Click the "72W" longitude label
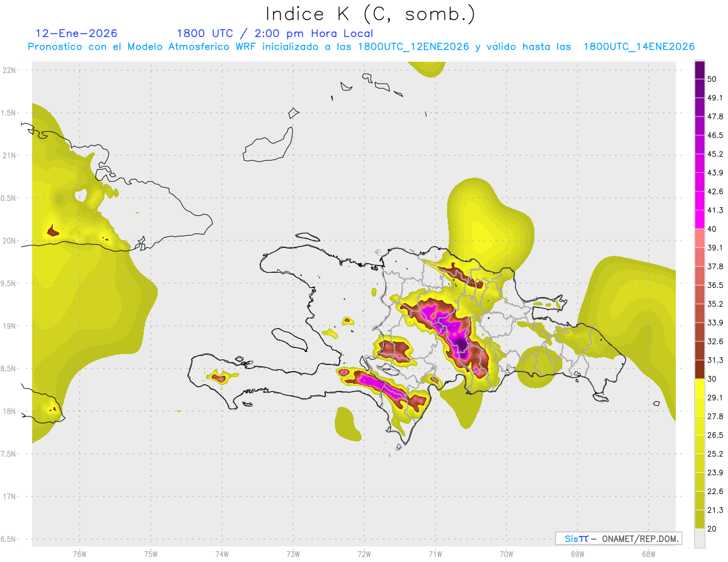 pos(364,553)
